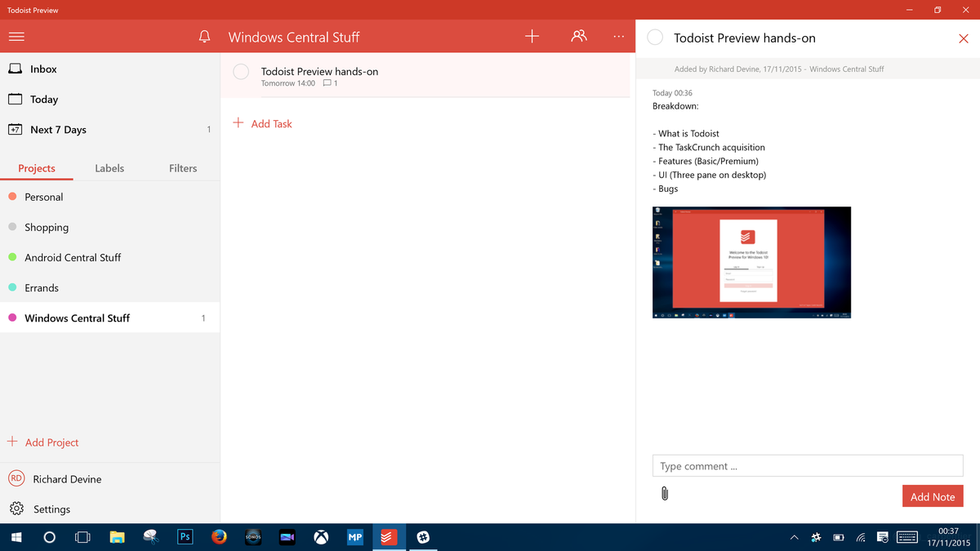Open the Todoist Preview hands-on task title in list

pyautogui.click(x=319, y=71)
